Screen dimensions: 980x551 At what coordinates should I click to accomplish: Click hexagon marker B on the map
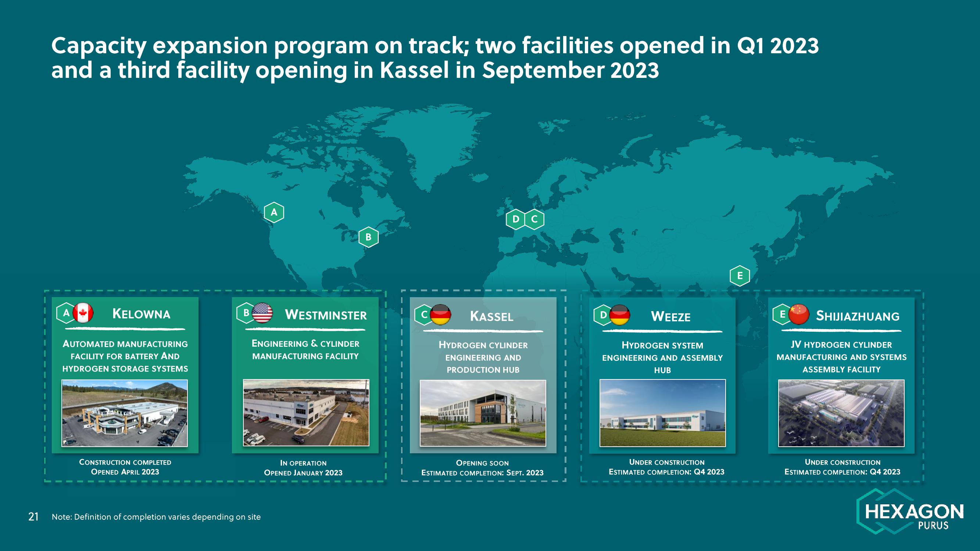coord(368,237)
